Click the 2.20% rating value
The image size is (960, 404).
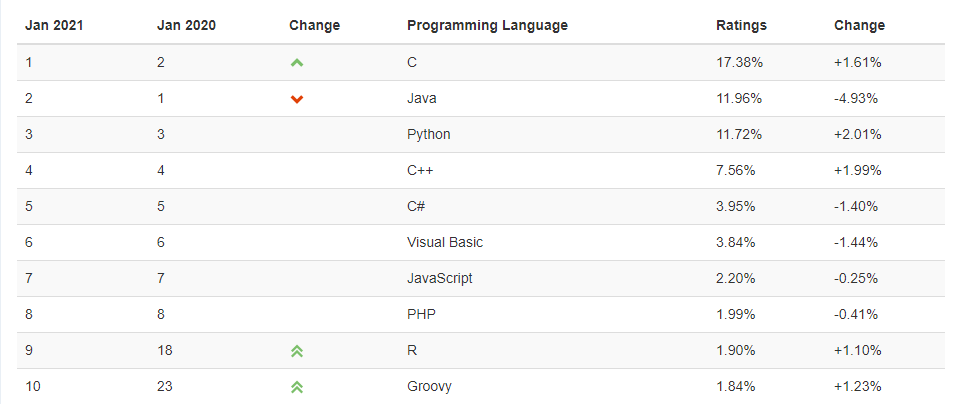pos(736,279)
